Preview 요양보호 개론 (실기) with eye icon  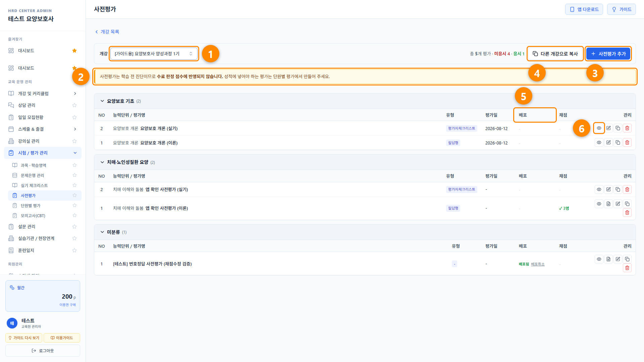[599, 128]
